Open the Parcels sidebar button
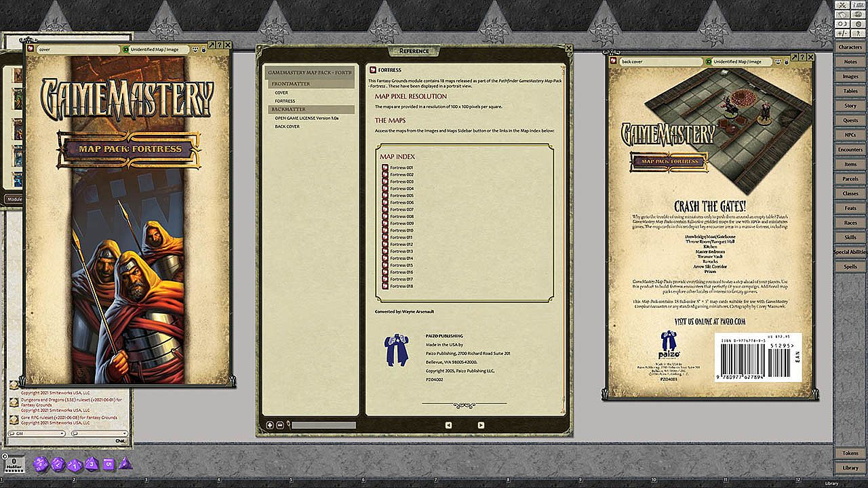This screenshot has width=868, height=488. click(850, 179)
